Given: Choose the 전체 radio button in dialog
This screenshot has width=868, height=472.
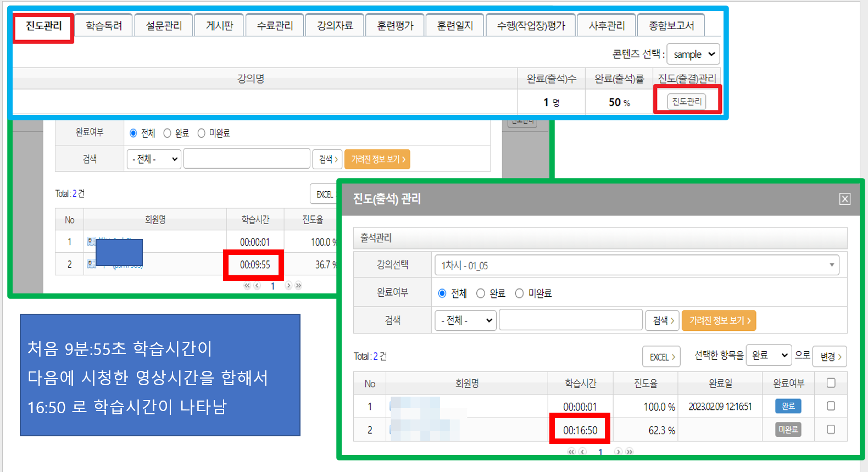Looking at the screenshot, I should coord(442,293).
